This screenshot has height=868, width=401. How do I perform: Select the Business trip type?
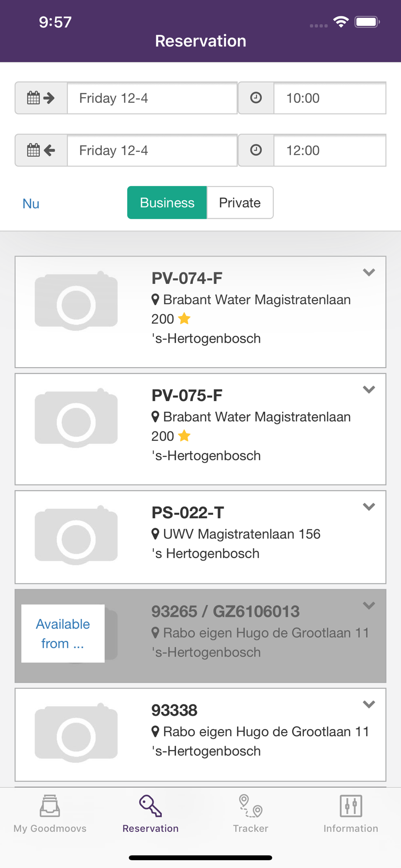[167, 203]
